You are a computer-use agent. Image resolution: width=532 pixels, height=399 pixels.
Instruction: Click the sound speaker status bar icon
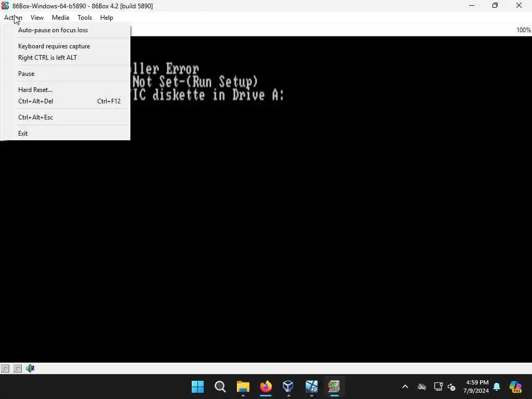[30, 368]
